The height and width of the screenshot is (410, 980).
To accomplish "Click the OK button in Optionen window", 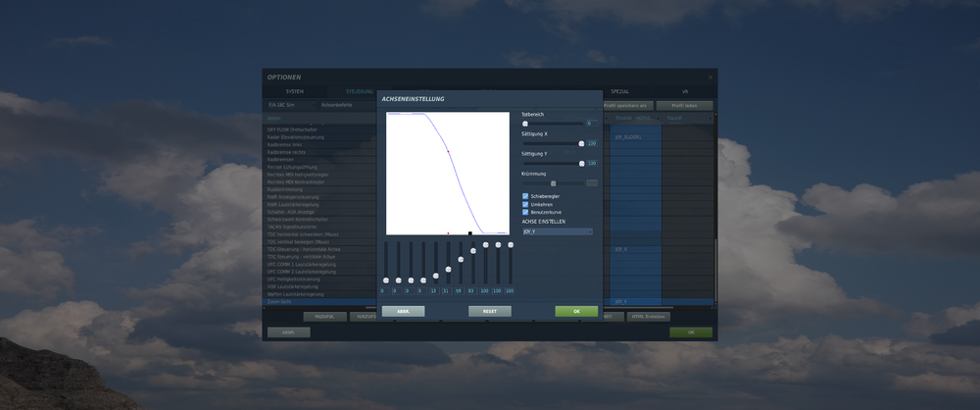I will 691,333.
